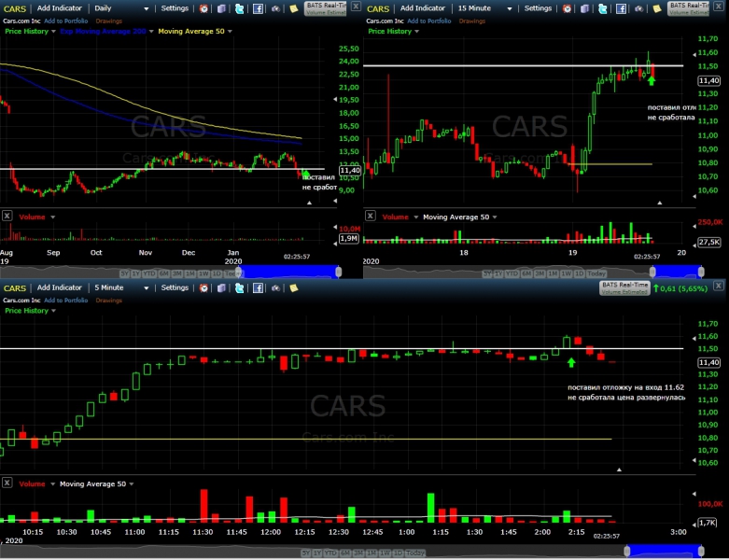
Task: Click CARS ticker symbol in Daily chart
Action: 15,8
